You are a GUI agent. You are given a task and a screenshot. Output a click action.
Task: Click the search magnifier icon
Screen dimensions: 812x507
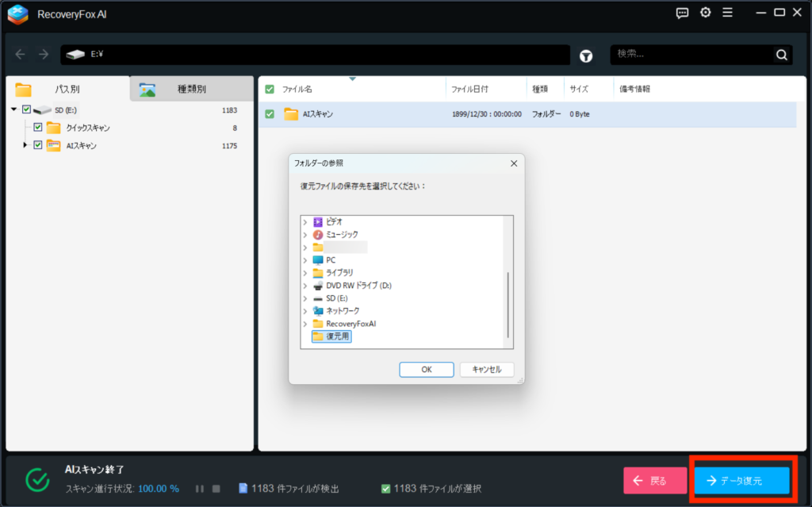[x=782, y=55]
